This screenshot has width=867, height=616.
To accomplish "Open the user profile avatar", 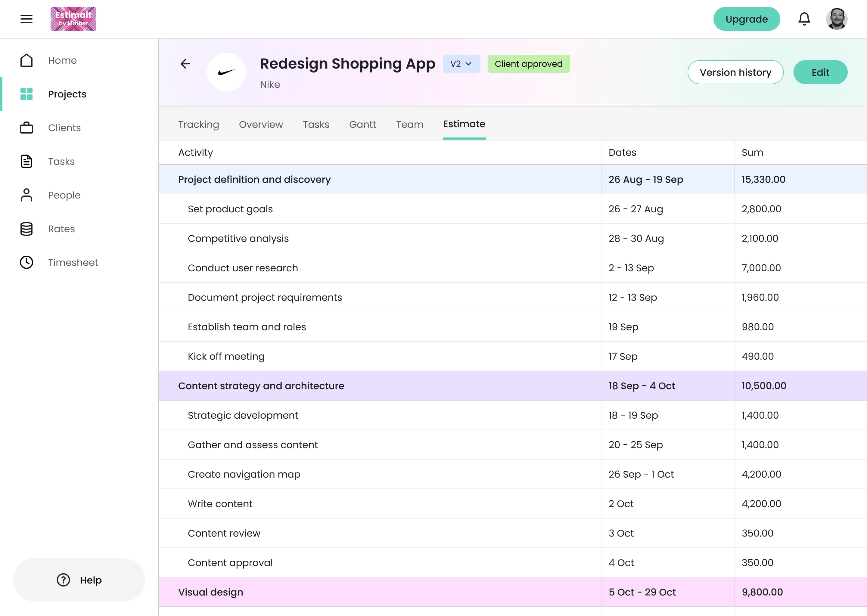I will 836,19.
